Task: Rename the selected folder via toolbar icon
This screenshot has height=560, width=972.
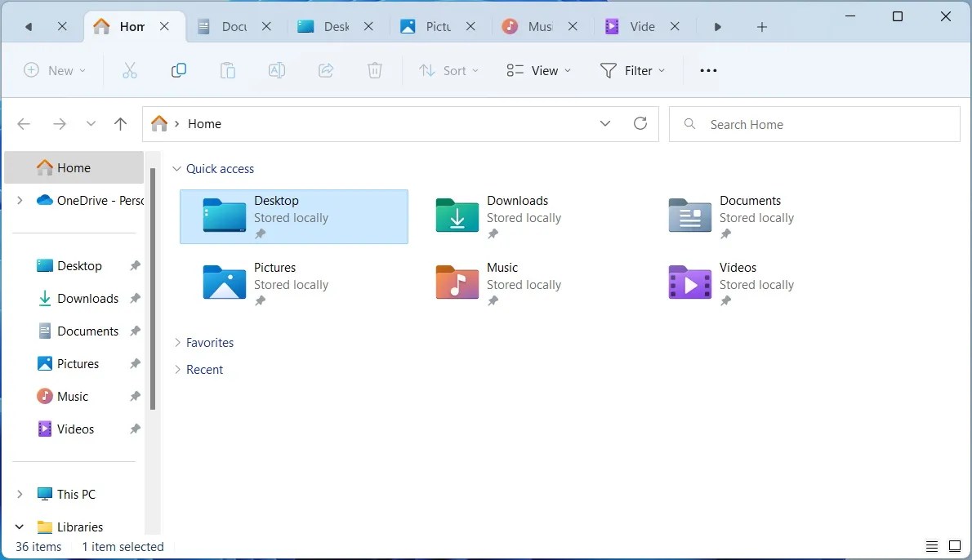Action: (x=276, y=70)
